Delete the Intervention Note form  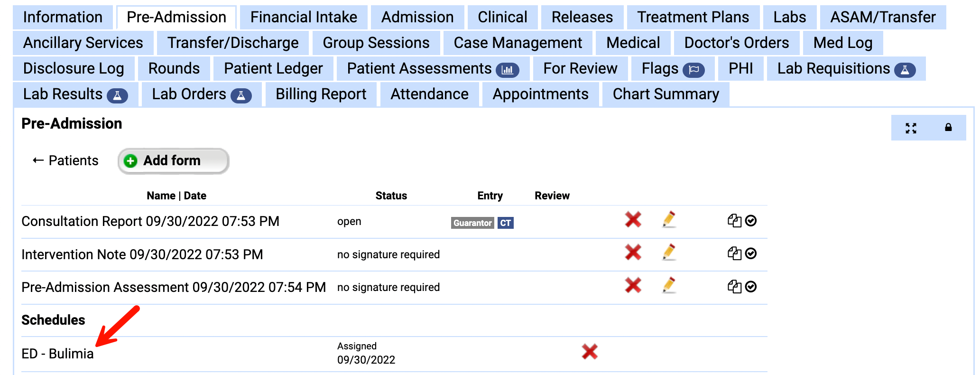633,253
